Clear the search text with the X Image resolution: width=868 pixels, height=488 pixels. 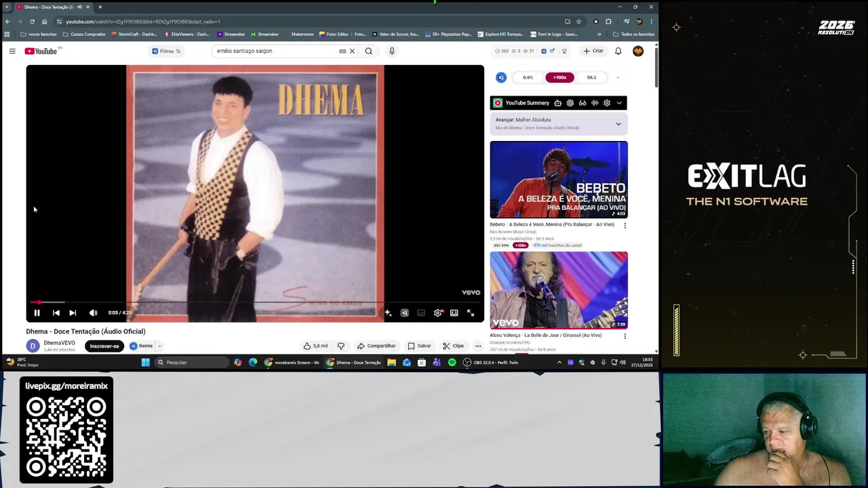[x=352, y=51]
